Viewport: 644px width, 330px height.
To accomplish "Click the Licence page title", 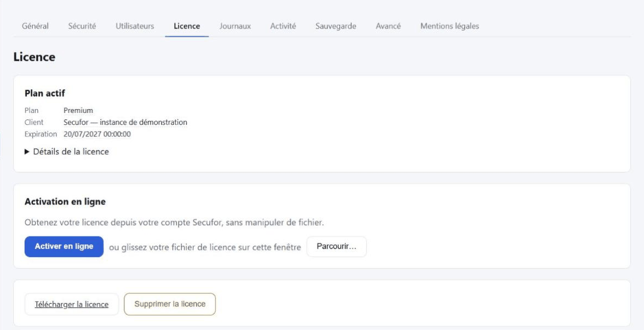I will 34,57.
